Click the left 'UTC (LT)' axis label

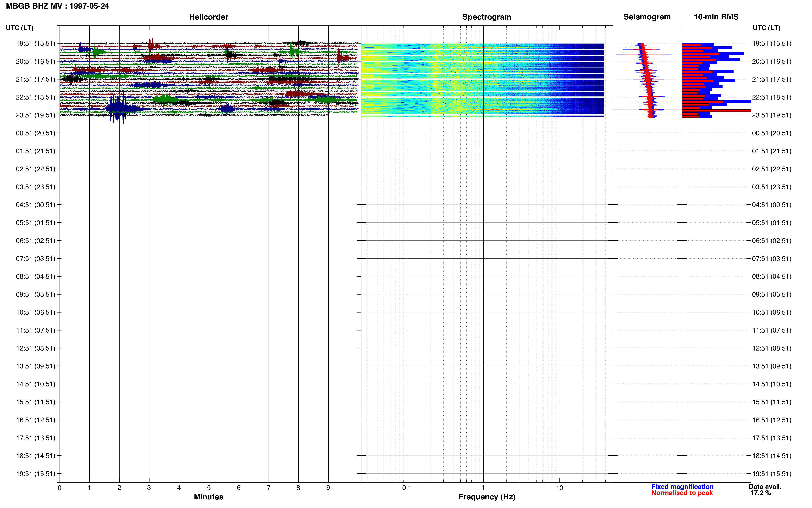[19, 28]
